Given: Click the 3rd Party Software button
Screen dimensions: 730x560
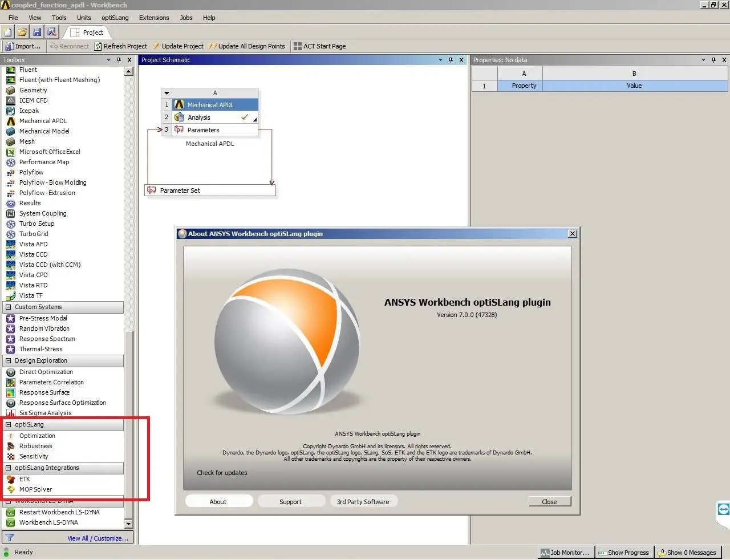Looking at the screenshot, I should click(363, 502).
